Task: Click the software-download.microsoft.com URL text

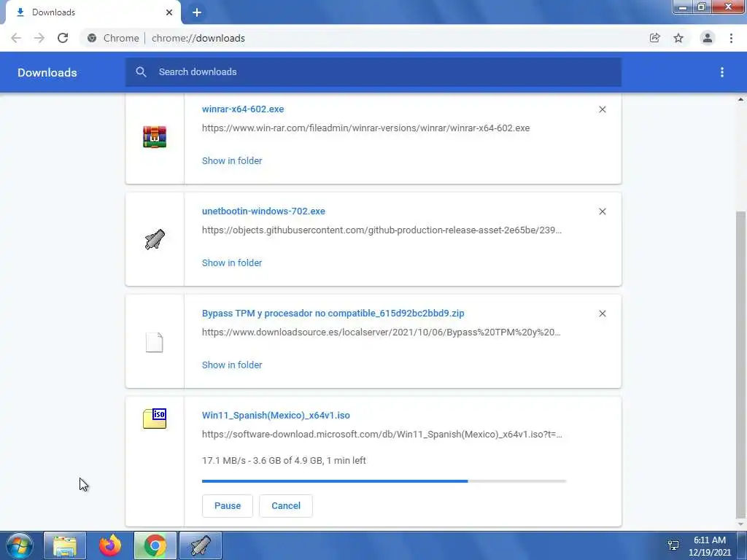Action: click(x=382, y=435)
